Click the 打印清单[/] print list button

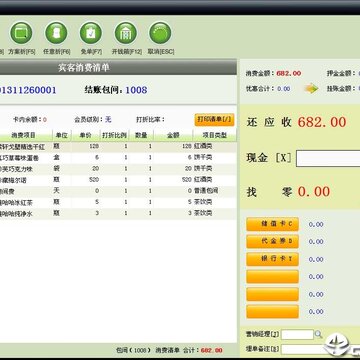point(214,120)
